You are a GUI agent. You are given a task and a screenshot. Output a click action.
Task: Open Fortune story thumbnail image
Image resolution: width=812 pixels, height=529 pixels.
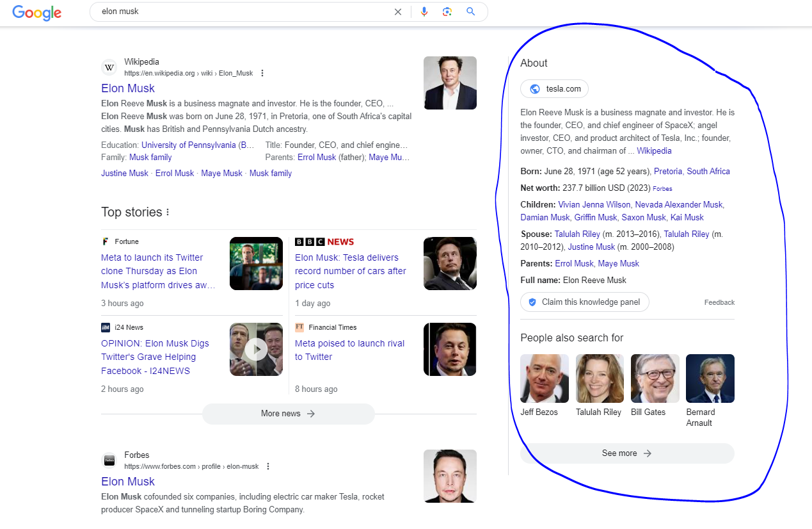256,263
